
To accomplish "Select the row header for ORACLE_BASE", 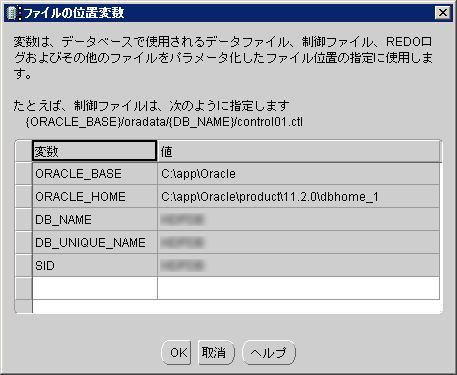I will tap(24, 174).
